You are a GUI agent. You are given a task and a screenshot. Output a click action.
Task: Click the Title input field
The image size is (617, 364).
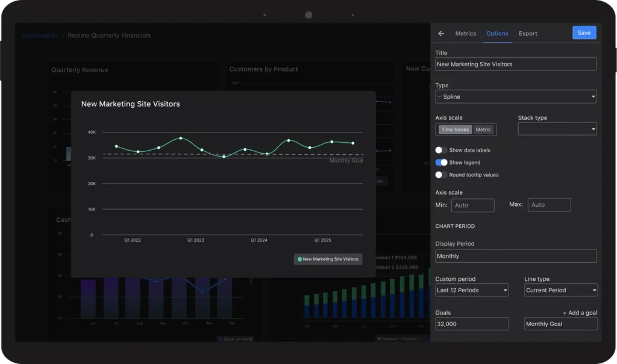pos(516,64)
